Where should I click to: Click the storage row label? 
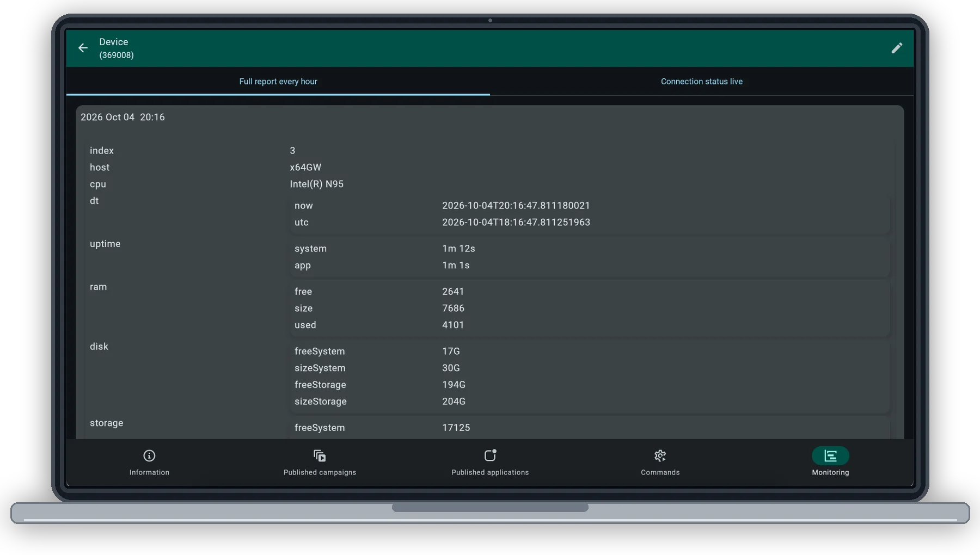(x=106, y=423)
